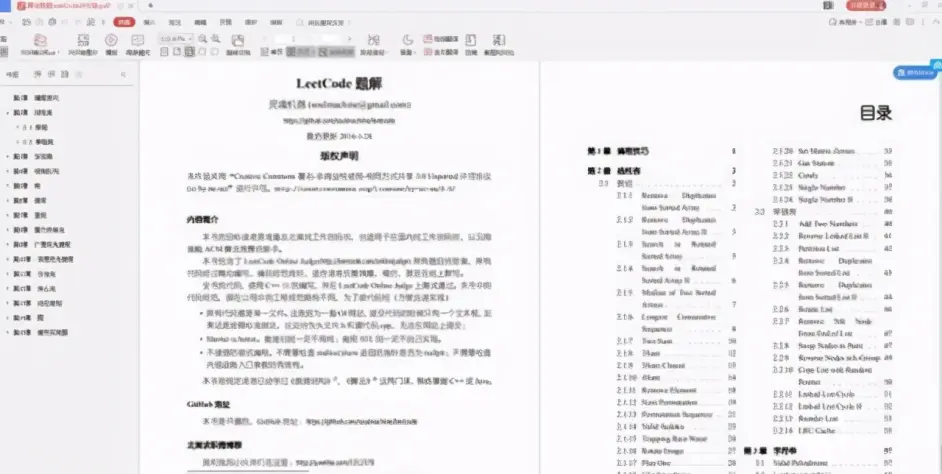This screenshot has width=942, height=474.
Task: Click the second icon in the bookmark panel header
Action: point(52,74)
